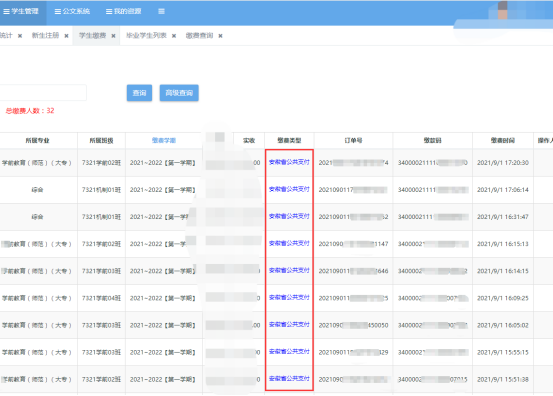Click the 查询 button
Screen dimensions: 553x396
pyautogui.click(x=139, y=93)
